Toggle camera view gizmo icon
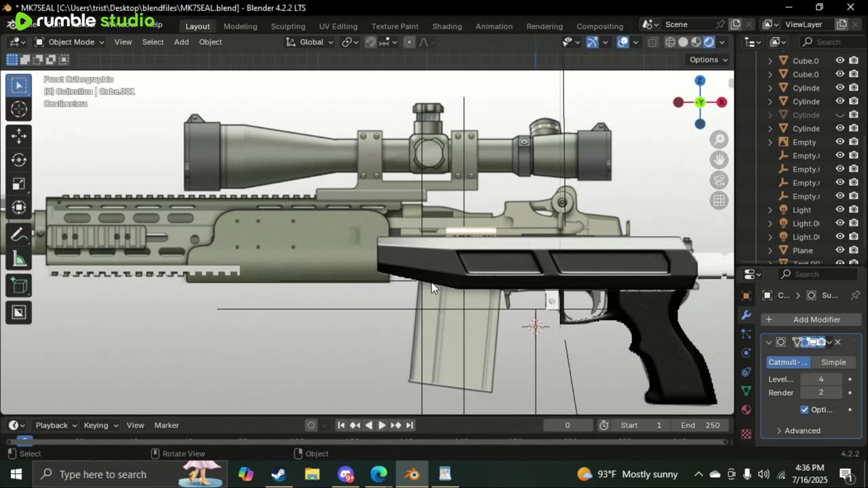The image size is (868, 488). [x=719, y=180]
